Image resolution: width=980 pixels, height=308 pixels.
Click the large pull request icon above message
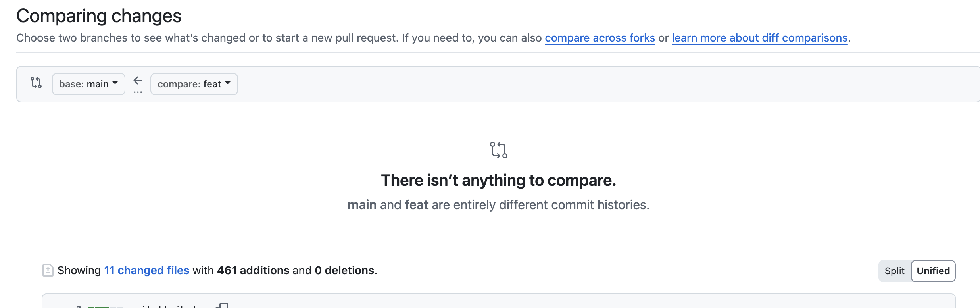click(498, 150)
